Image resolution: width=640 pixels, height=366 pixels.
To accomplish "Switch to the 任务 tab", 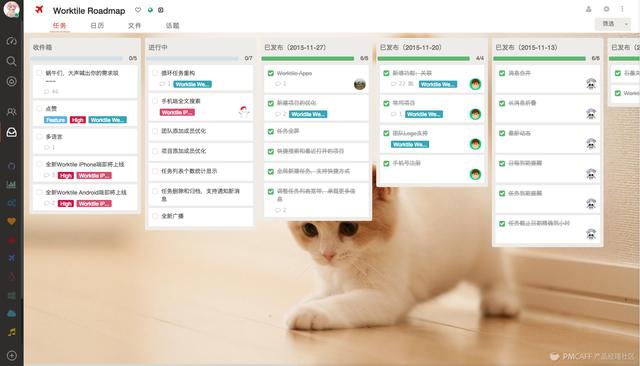I will tap(60, 26).
